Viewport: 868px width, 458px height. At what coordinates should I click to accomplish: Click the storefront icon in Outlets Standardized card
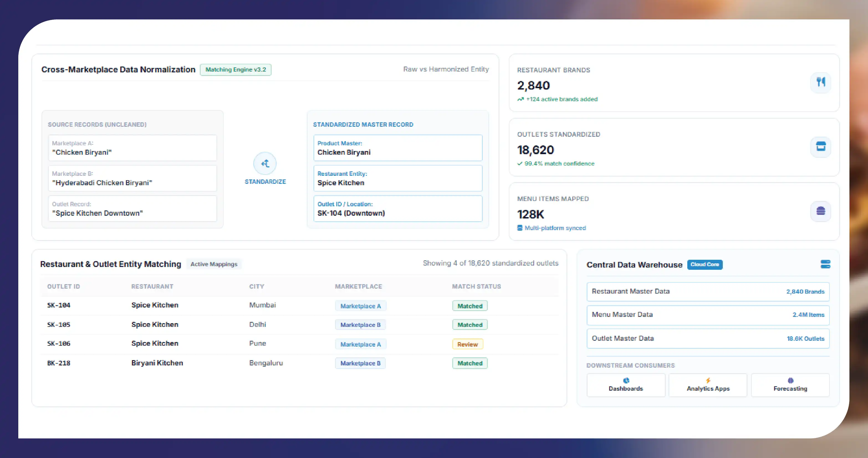pos(821,147)
